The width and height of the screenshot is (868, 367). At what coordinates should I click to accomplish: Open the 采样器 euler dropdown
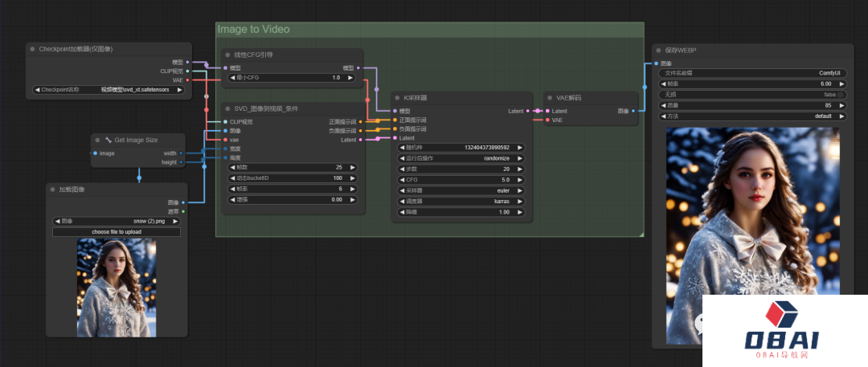(x=461, y=191)
